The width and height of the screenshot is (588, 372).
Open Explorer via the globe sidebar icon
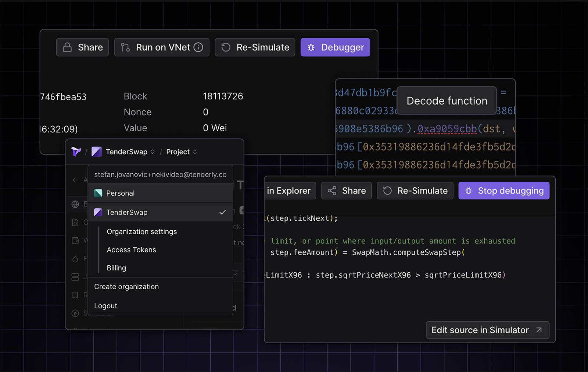[76, 204]
